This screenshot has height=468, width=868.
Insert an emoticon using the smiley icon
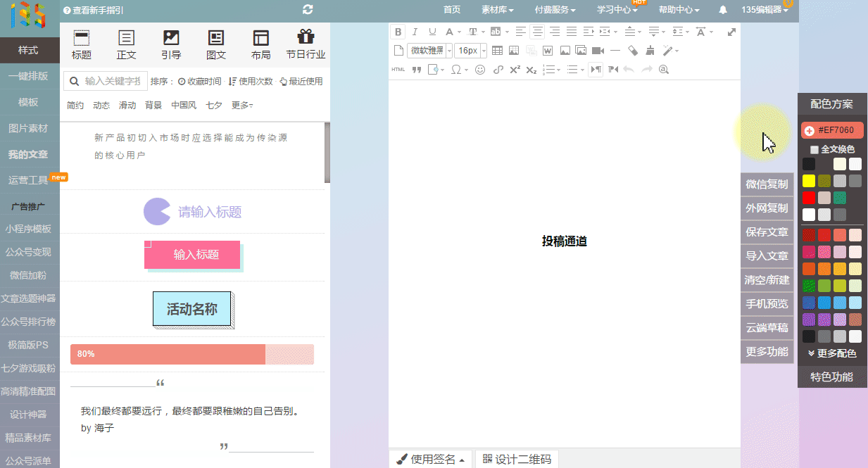coord(480,70)
